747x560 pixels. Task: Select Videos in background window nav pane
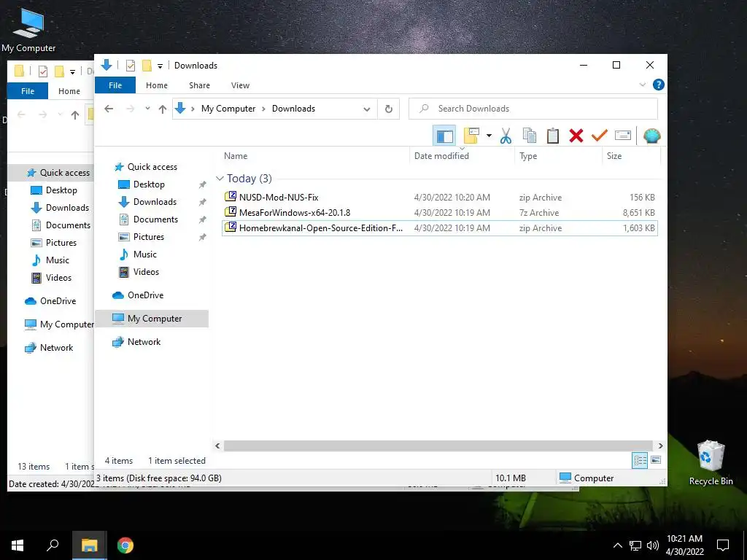pyautogui.click(x=58, y=278)
